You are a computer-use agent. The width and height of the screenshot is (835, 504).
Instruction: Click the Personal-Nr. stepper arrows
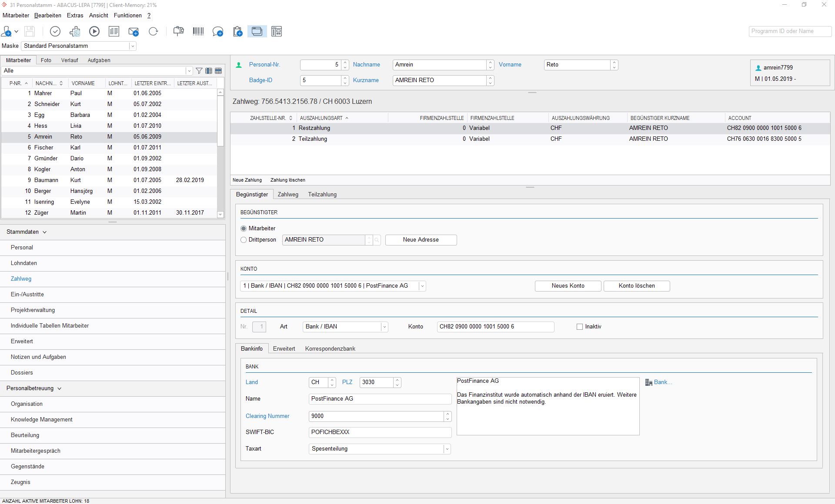[345, 65]
